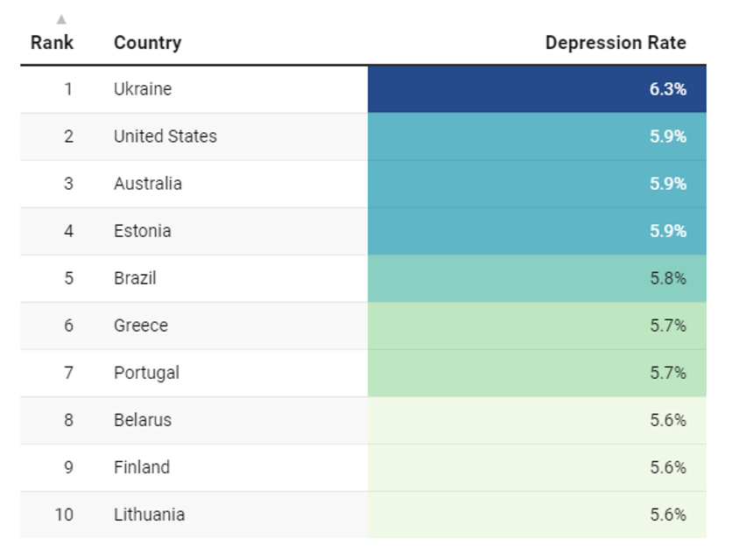Click the United States 5.9% cell

[537, 136]
